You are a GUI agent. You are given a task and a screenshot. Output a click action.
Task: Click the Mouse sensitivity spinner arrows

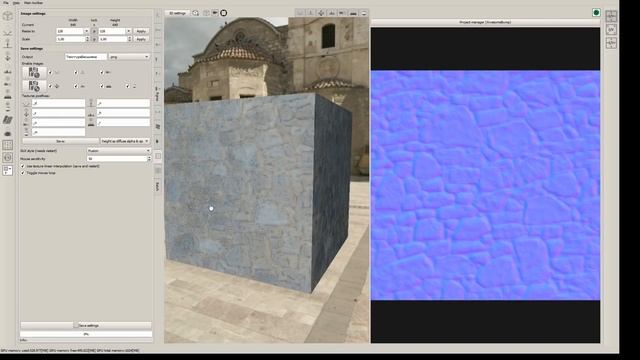[149, 158]
